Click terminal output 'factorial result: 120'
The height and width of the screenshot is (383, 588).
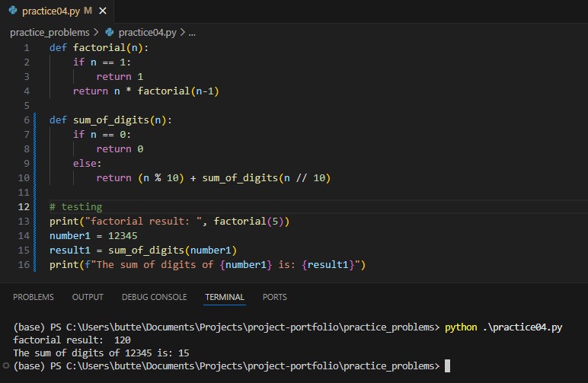72,340
